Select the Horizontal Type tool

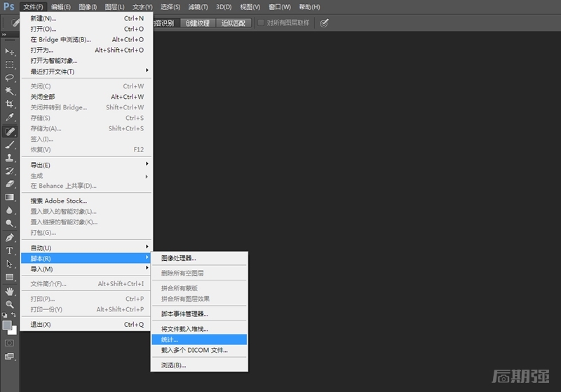click(10, 251)
